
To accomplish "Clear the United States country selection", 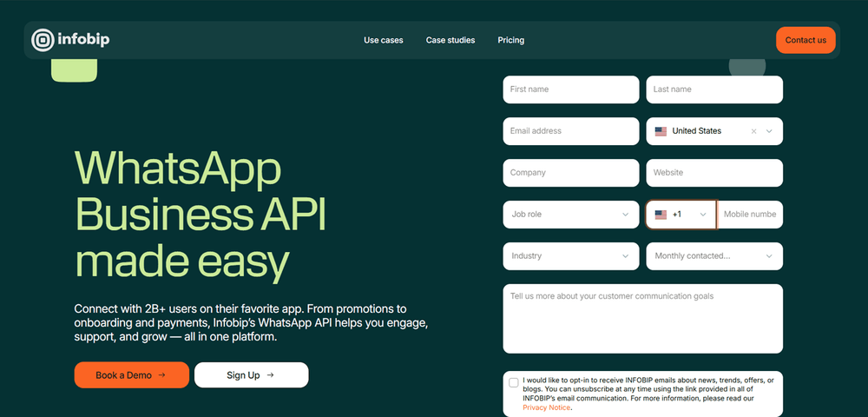I will (753, 131).
